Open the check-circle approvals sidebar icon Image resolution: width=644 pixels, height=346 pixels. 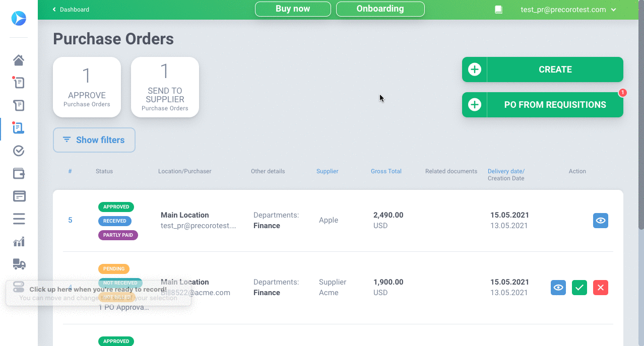(x=19, y=151)
